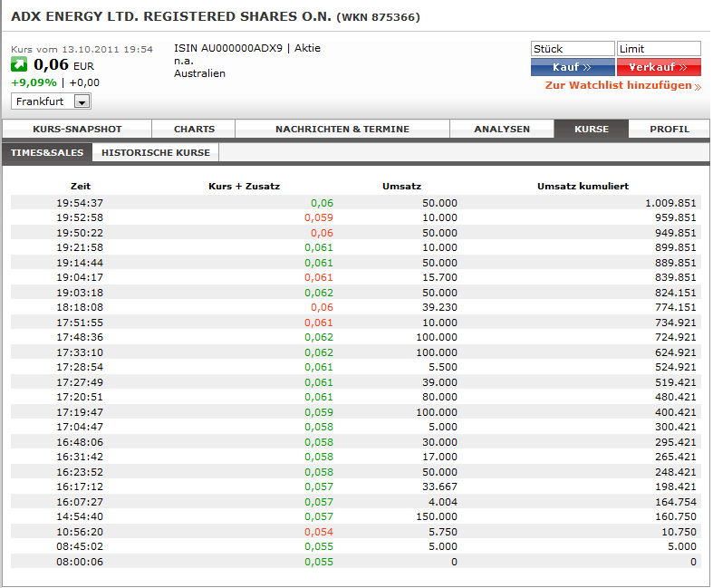The image size is (713, 588).
Task: Click the Umsatz column header
Action: coord(401,186)
